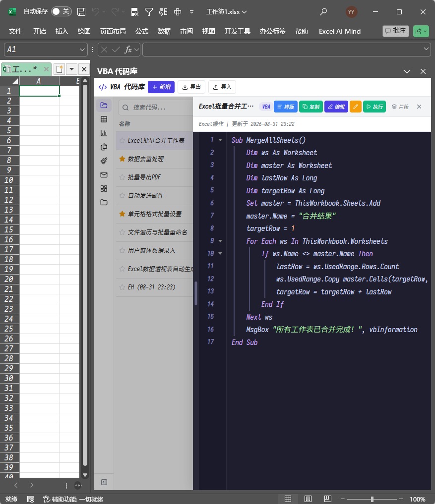Click the 排版 format button

(x=286, y=107)
